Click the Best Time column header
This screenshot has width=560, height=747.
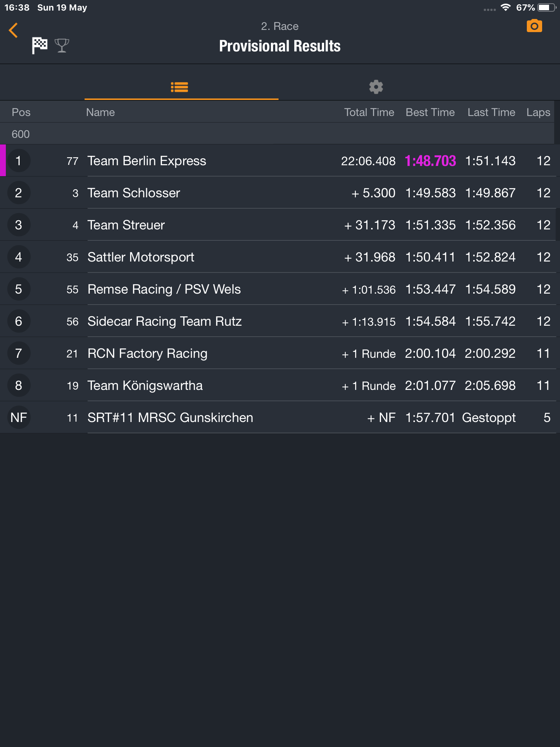430,112
